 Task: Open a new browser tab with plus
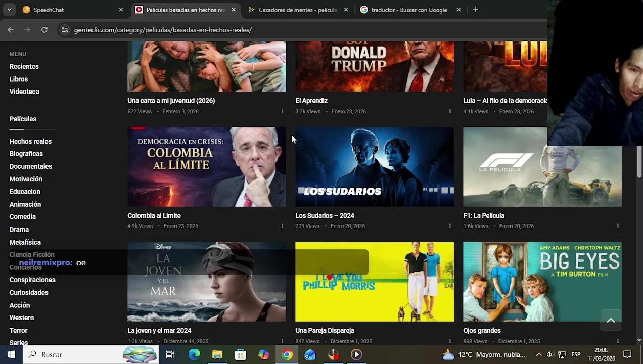475,10
